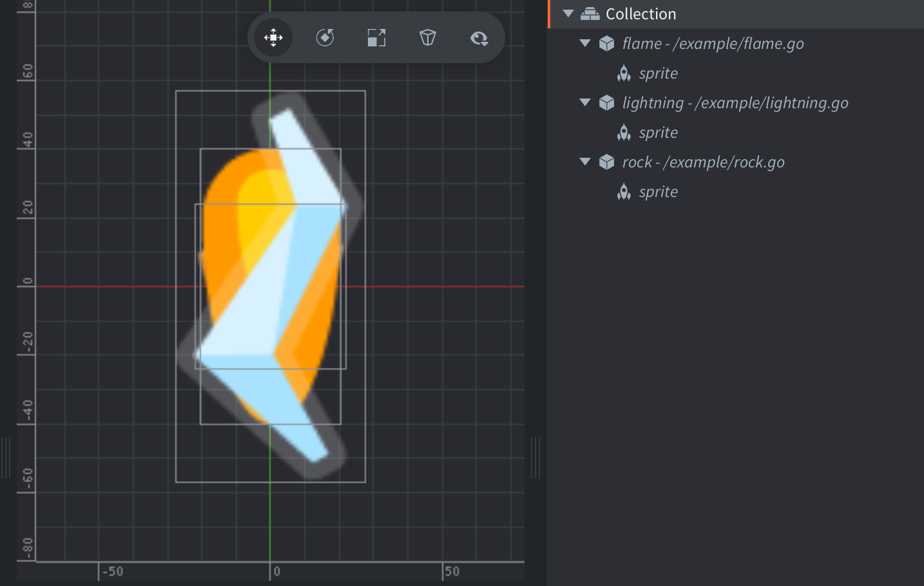Click the sprite icon under lightning

(624, 133)
